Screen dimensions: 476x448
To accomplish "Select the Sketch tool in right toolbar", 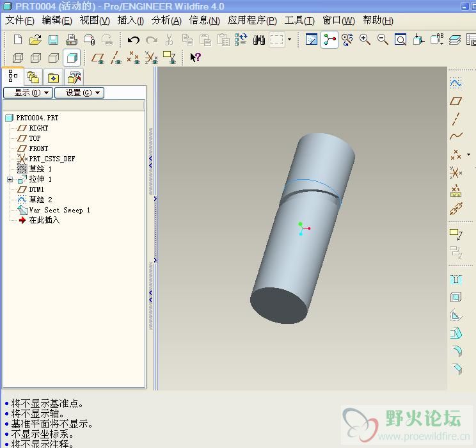I will [x=456, y=83].
